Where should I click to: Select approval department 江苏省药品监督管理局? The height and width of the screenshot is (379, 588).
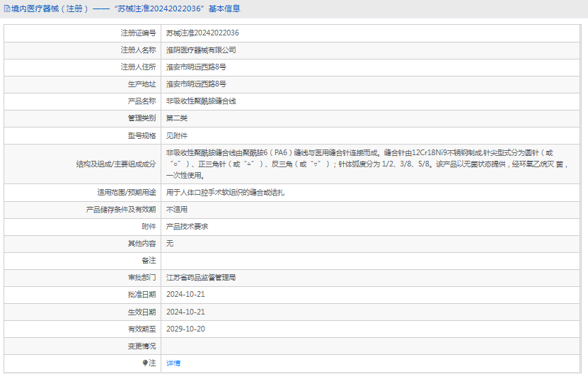[x=201, y=278]
